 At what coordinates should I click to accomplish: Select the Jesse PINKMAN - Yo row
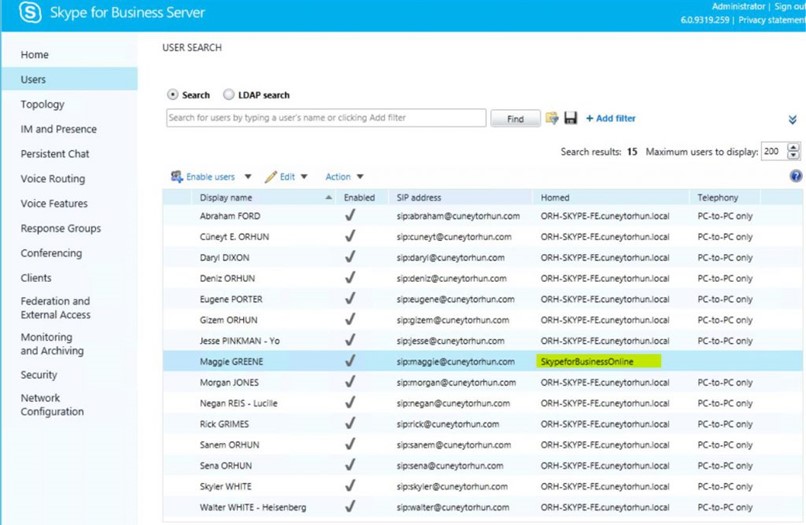pyautogui.click(x=482, y=341)
